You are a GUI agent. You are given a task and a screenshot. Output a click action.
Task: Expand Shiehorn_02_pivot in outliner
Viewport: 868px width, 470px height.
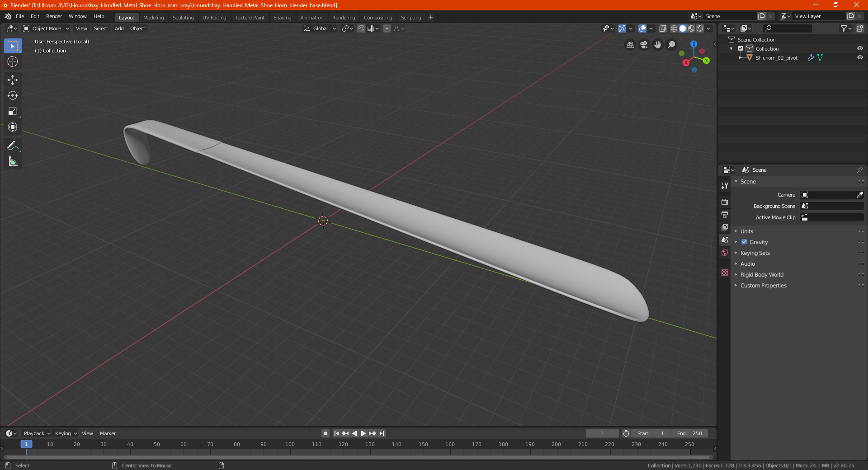click(741, 57)
